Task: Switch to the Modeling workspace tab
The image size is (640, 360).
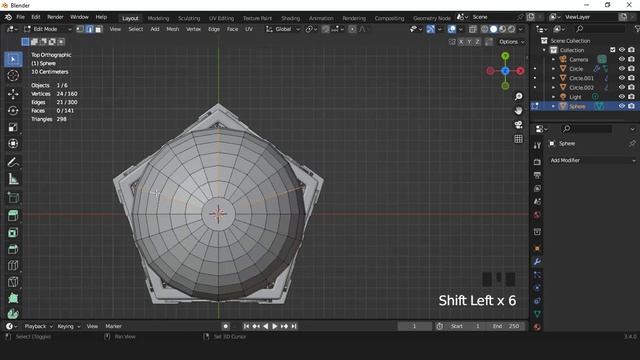Action: 158,18
